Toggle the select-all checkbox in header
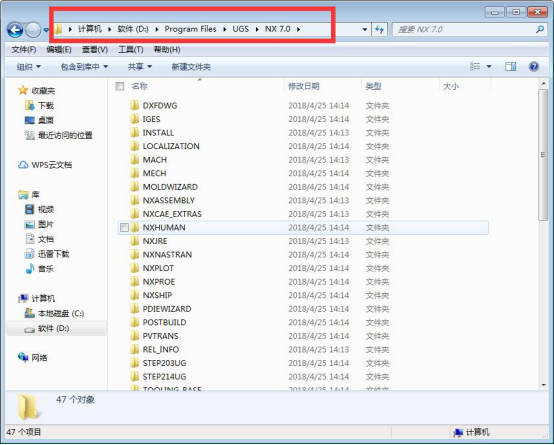This screenshot has height=445, width=554. pos(120,86)
